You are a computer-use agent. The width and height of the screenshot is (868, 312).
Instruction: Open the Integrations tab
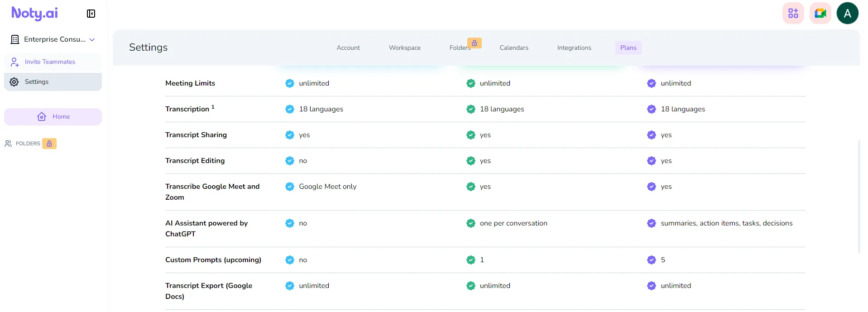[x=574, y=48]
